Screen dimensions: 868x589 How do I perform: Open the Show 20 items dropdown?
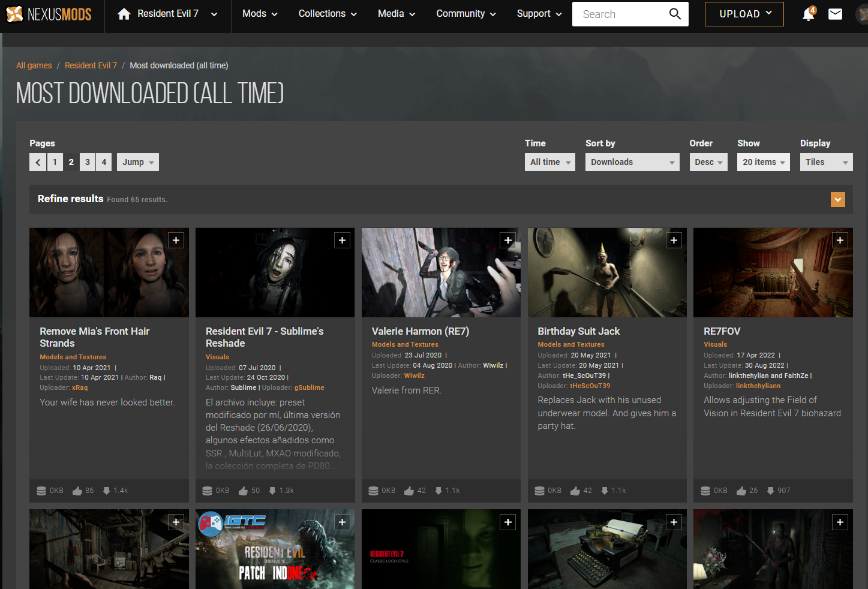pos(764,162)
